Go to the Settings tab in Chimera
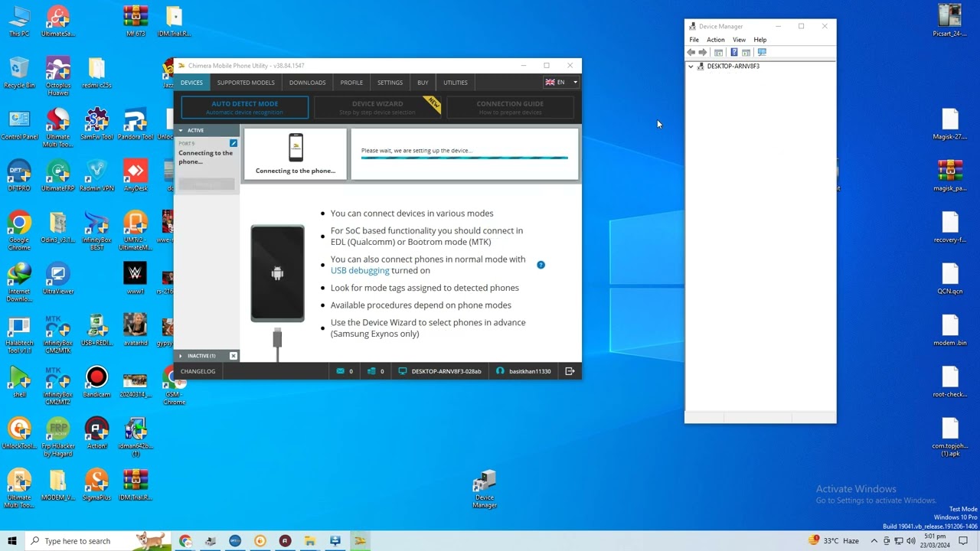 click(390, 83)
